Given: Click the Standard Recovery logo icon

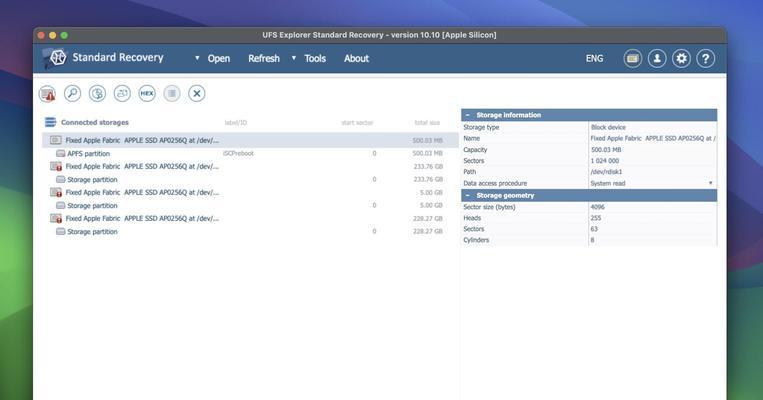Looking at the screenshot, I should click(57, 58).
